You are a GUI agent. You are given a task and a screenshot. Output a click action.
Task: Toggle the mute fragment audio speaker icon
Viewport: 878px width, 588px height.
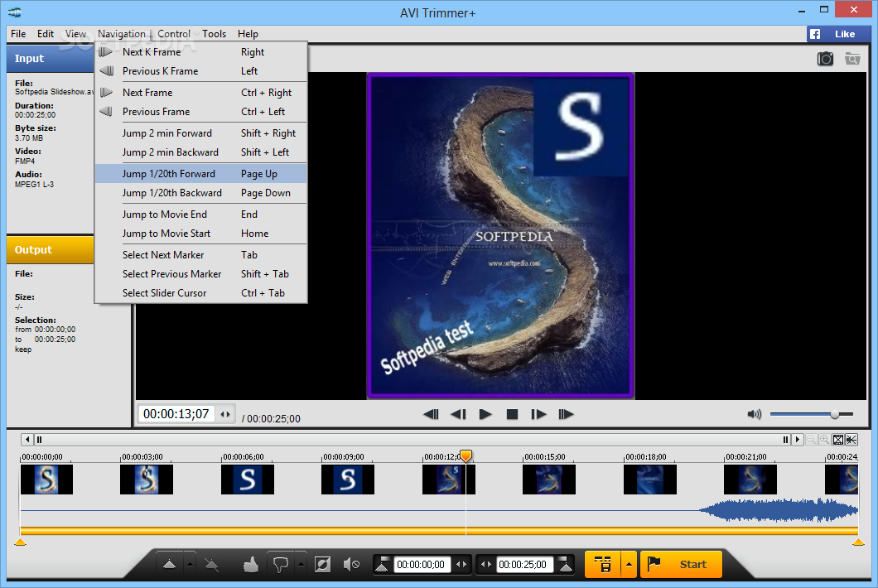351,565
